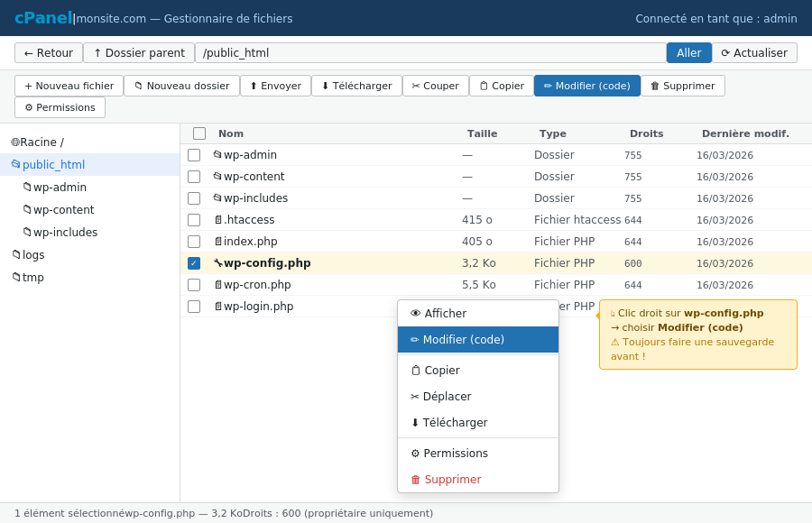
Task: Choose Permissions in the context menu
Action: pyautogui.click(x=478, y=453)
